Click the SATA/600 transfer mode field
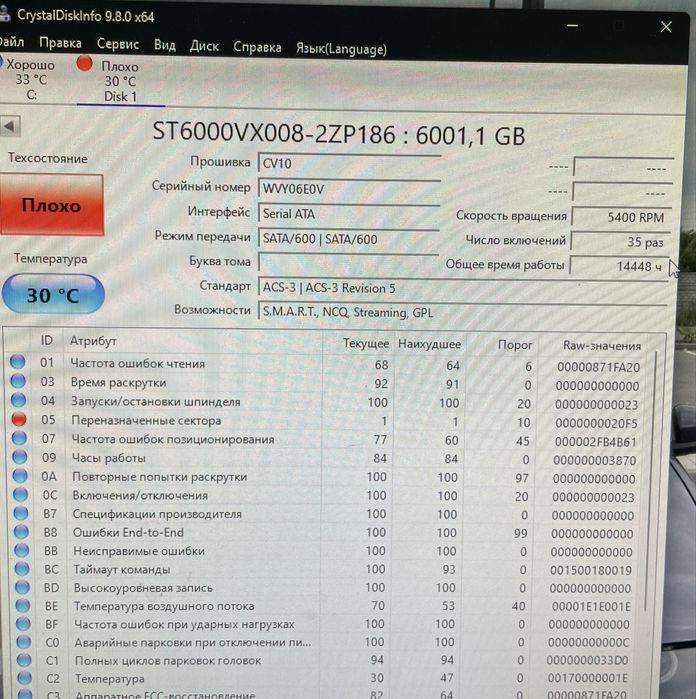The height and width of the screenshot is (699, 696). [349, 239]
